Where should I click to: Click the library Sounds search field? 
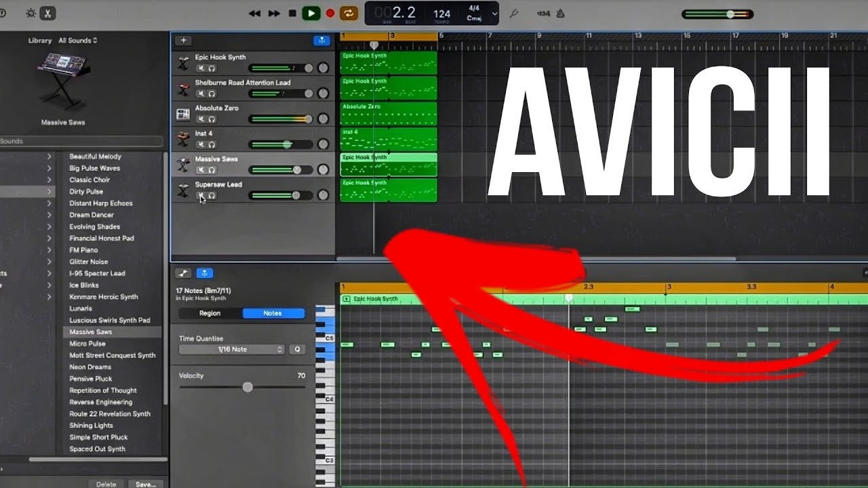pyautogui.click(x=81, y=142)
